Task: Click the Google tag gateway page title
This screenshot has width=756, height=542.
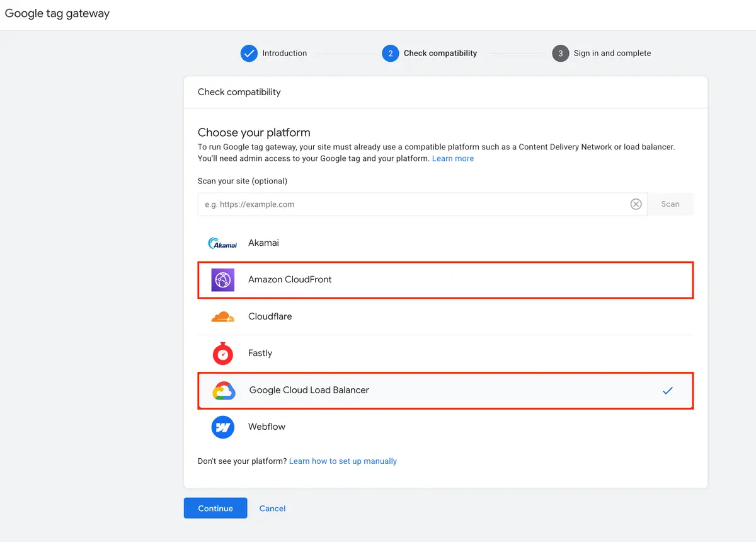Action: tap(57, 13)
